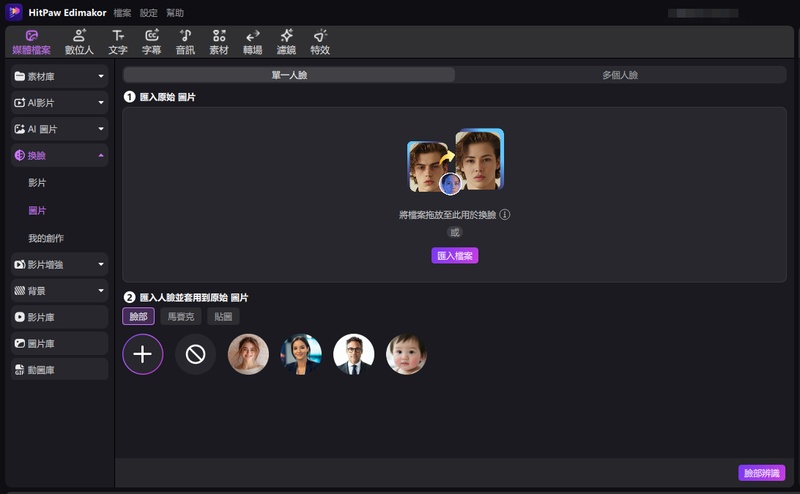This screenshot has height=494, width=800.
Task: Click the info icon beside drop hint
Action: pyautogui.click(x=505, y=215)
